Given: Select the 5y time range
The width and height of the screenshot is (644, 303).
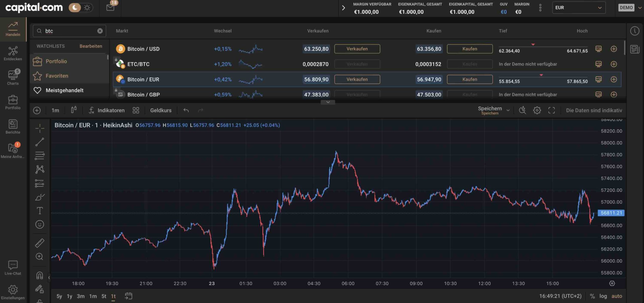Looking at the screenshot, I should click(x=59, y=296).
